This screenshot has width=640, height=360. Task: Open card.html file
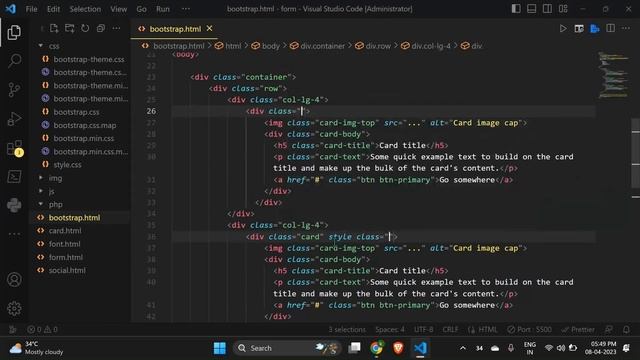click(65, 231)
